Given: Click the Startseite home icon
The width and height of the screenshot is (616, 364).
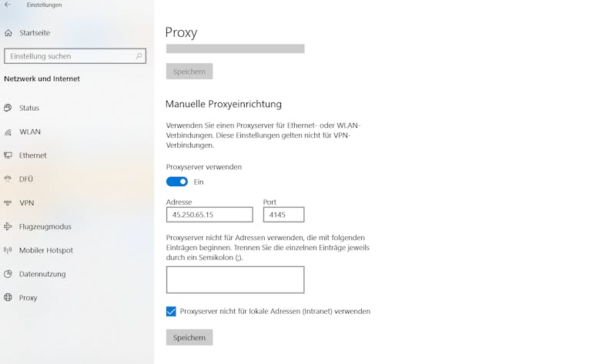Looking at the screenshot, I should pyautogui.click(x=8, y=33).
